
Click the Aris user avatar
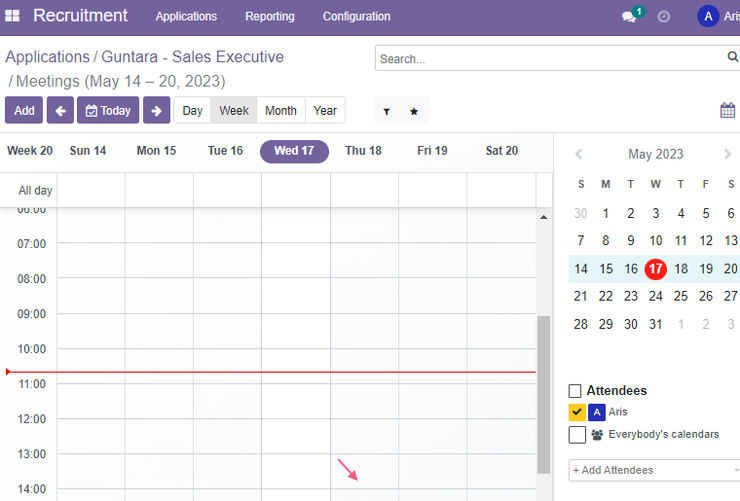[708, 17]
